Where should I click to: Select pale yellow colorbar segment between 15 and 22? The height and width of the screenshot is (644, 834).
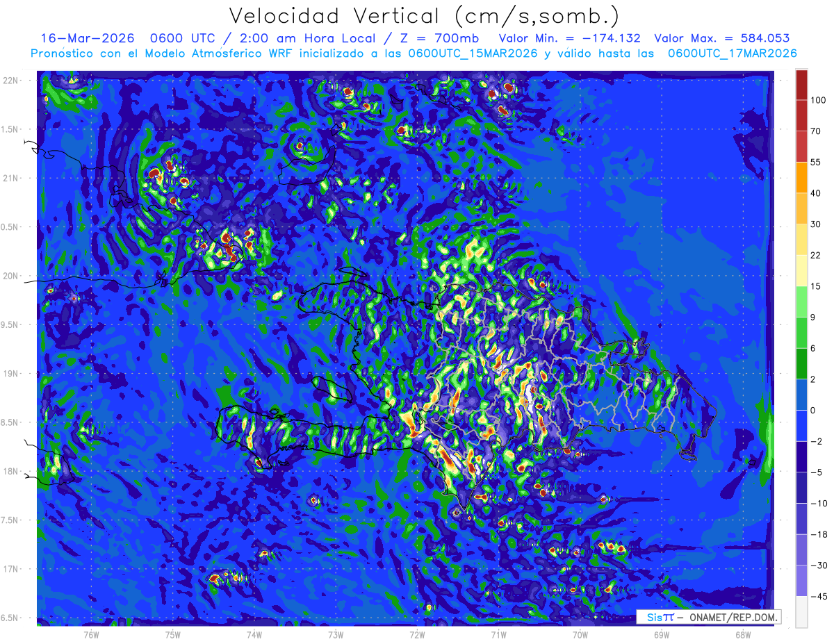[x=801, y=270]
